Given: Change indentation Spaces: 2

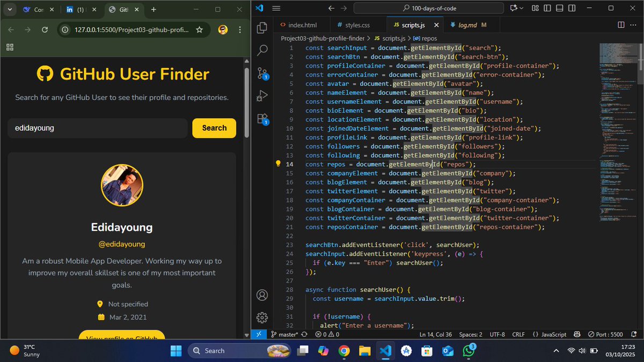Looking at the screenshot, I should pyautogui.click(x=470, y=334).
